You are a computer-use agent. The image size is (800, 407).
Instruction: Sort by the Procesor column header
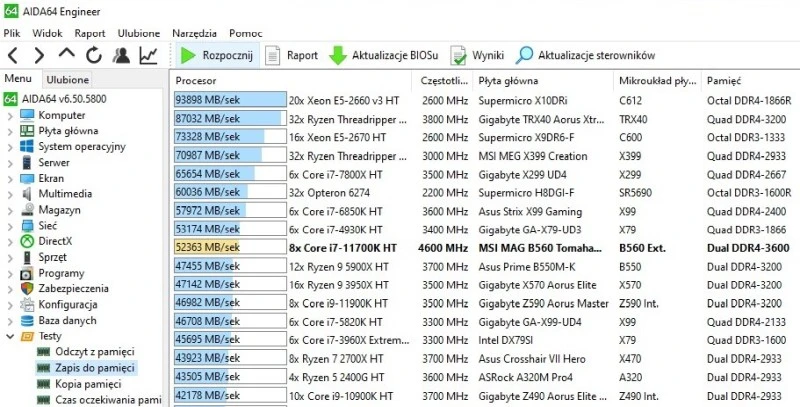click(x=196, y=80)
